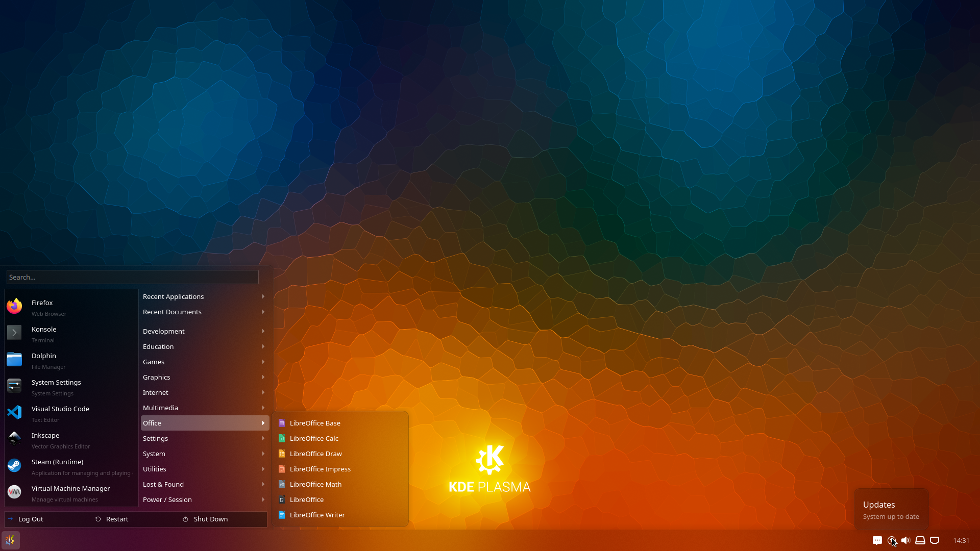Click the software updates tray icon

coord(892,540)
